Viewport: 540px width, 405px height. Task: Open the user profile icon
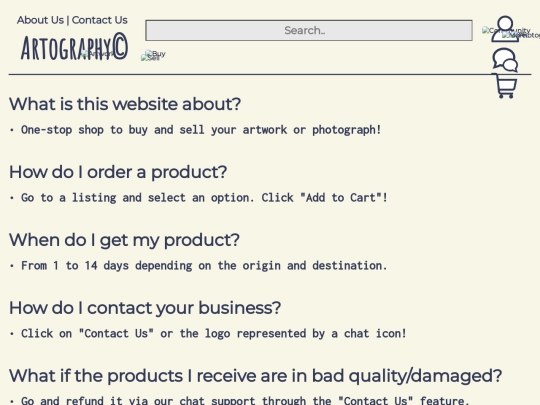click(x=505, y=29)
